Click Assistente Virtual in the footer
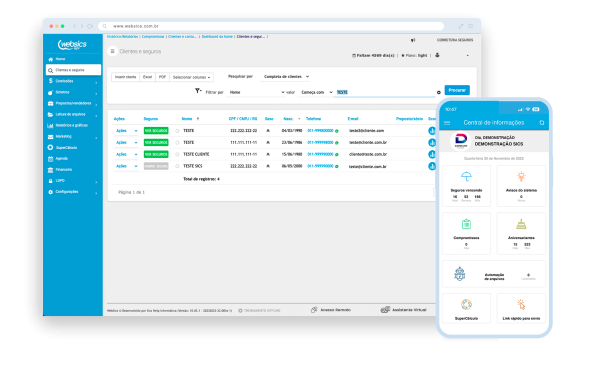This screenshot has height=388, width=600. click(x=404, y=310)
